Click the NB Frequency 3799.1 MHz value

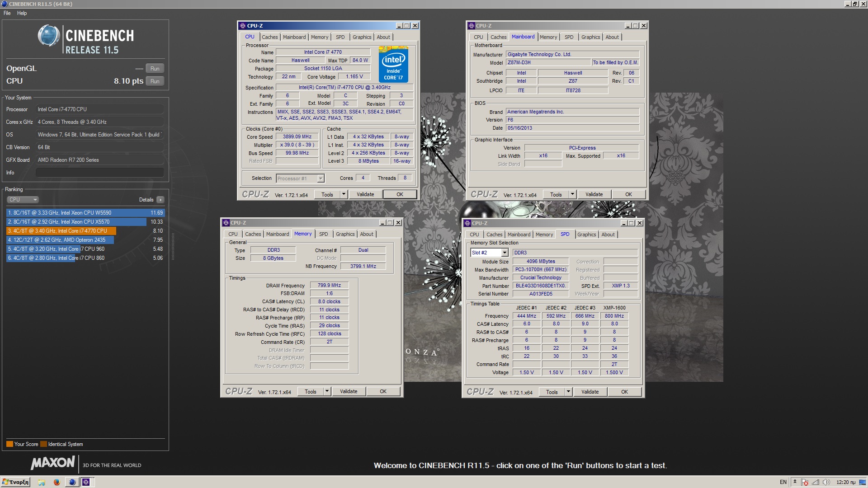coord(363,267)
